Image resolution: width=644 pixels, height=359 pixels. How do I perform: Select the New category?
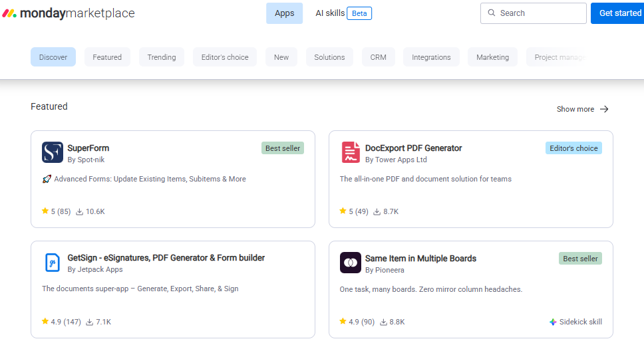click(x=281, y=57)
